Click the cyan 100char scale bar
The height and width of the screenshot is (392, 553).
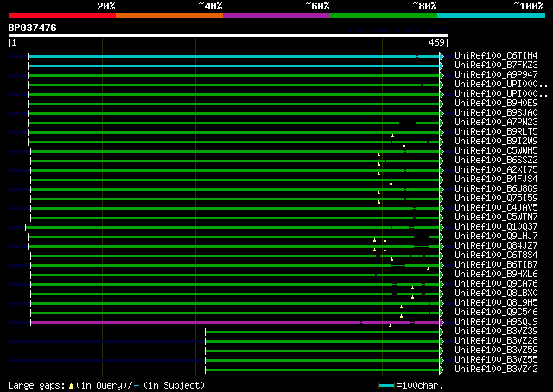pos(387,385)
